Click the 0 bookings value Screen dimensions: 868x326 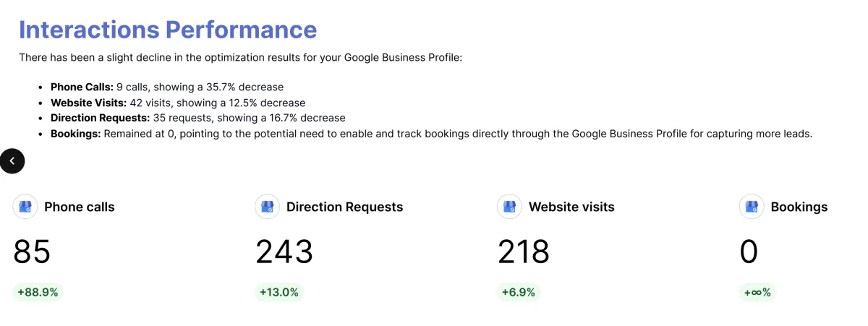749,252
